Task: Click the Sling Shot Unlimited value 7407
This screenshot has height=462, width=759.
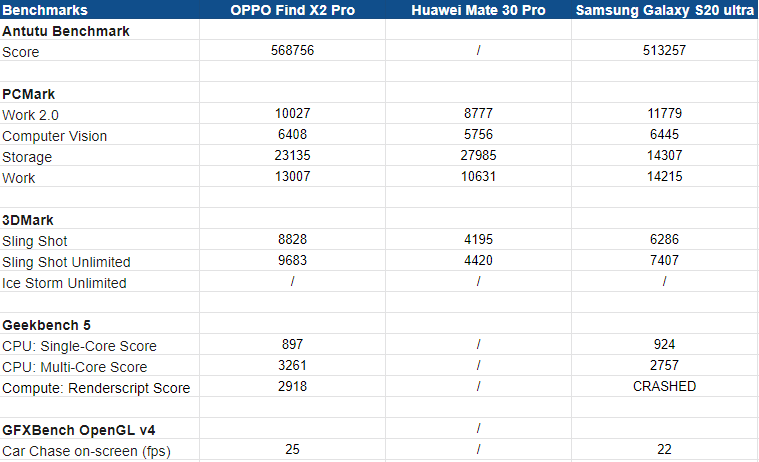Action: pyautogui.click(x=664, y=261)
